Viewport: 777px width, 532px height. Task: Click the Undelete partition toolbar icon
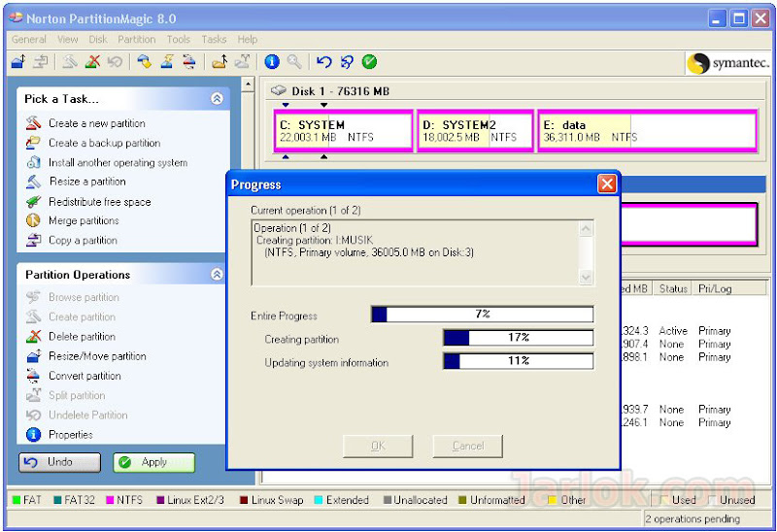(x=115, y=62)
